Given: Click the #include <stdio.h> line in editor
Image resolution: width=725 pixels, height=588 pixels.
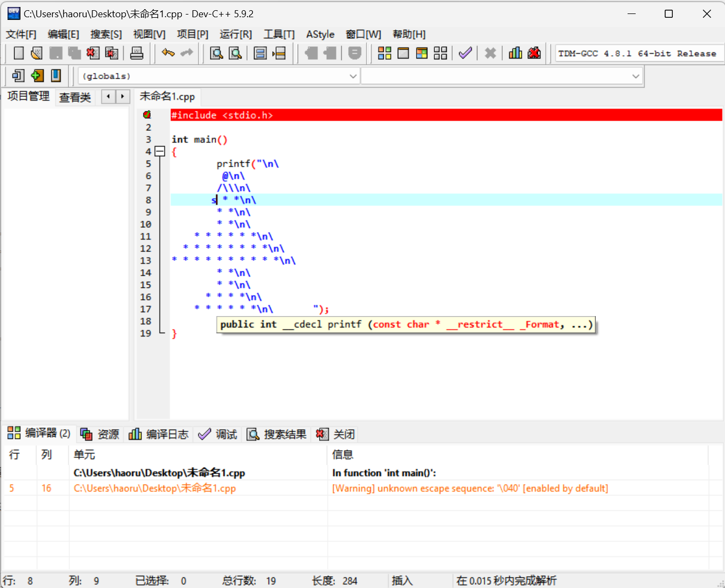Looking at the screenshot, I should click(x=446, y=115).
